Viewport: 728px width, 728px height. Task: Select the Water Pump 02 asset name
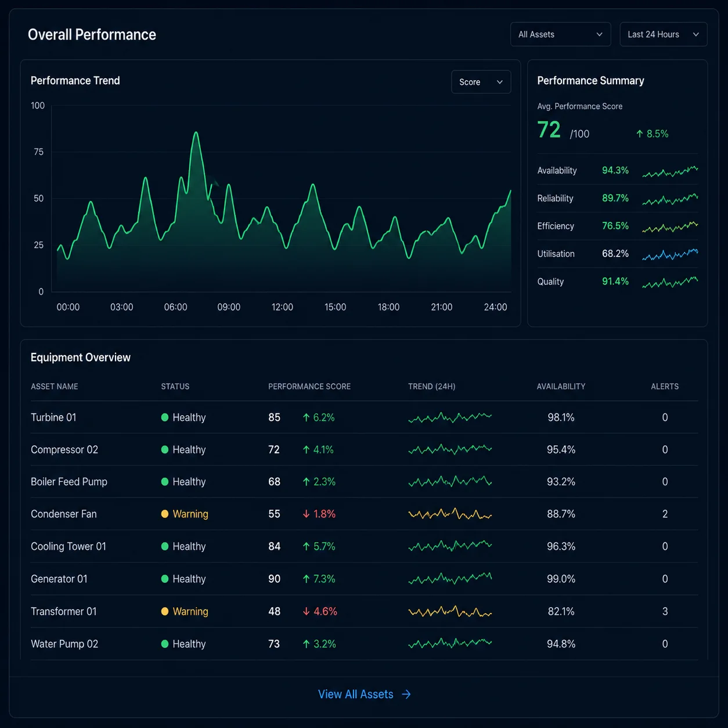point(64,644)
